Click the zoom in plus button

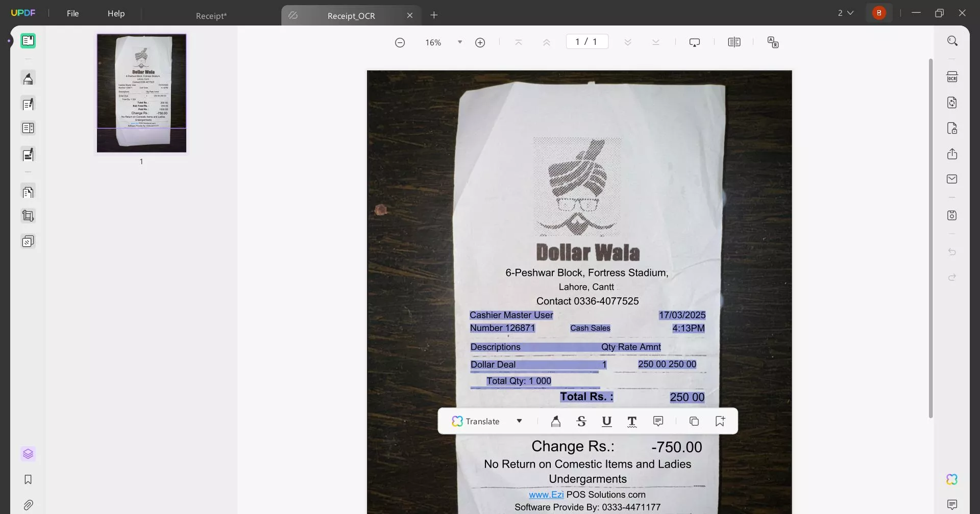coord(480,43)
